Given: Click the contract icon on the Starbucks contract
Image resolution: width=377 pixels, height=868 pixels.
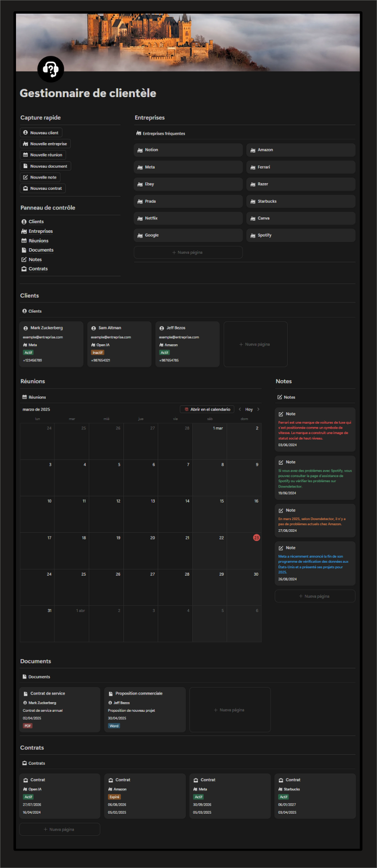Looking at the screenshot, I should [281, 780].
